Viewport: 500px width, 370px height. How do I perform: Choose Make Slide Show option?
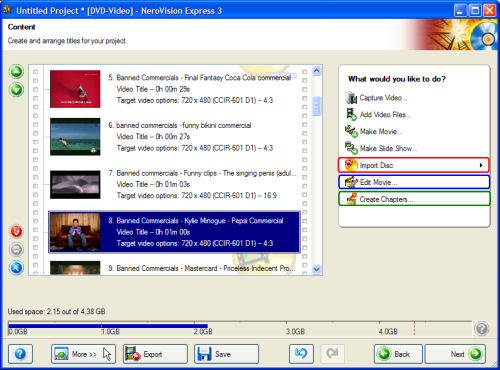click(x=381, y=148)
